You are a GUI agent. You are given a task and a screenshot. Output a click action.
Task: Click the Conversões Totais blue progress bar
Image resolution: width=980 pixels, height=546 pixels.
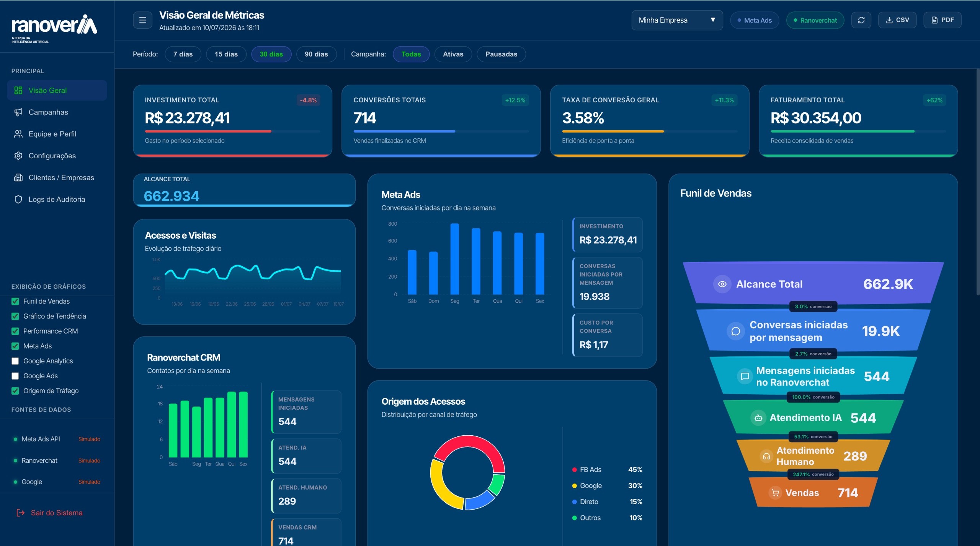coord(404,131)
